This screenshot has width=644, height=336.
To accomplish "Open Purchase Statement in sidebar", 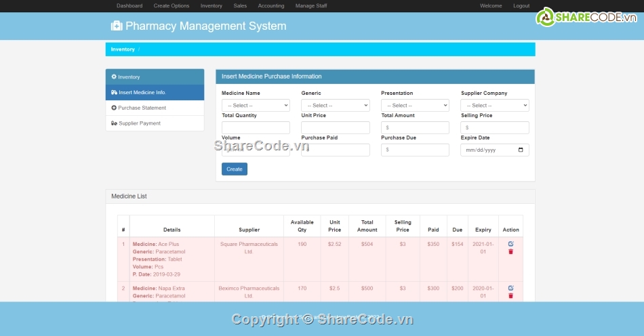I will (x=142, y=108).
